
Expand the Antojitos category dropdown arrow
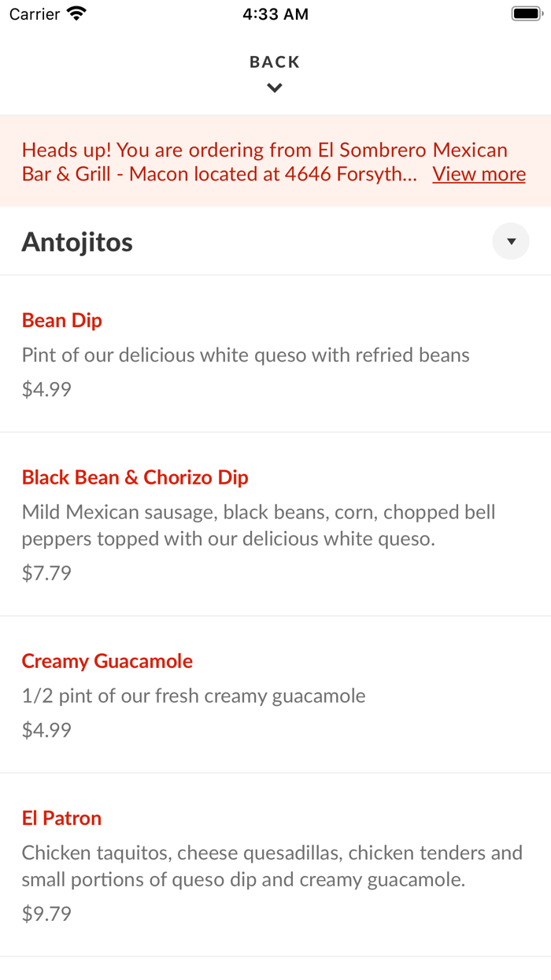[511, 242]
